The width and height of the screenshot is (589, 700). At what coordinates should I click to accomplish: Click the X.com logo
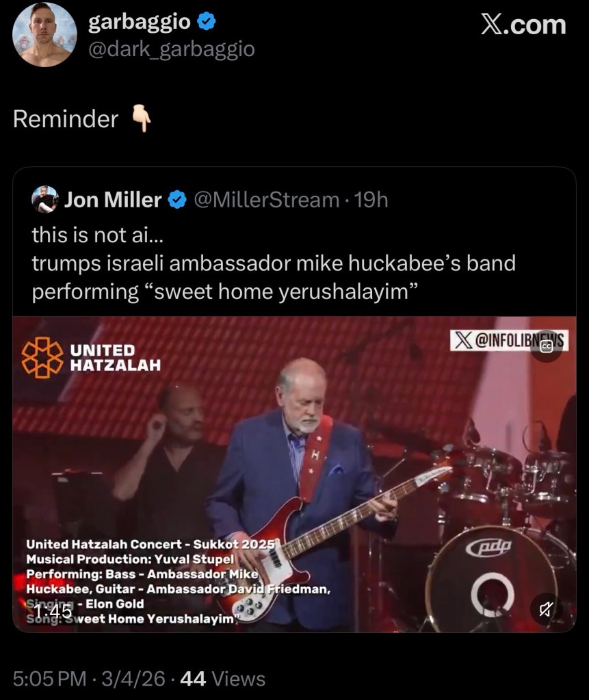point(525,23)
